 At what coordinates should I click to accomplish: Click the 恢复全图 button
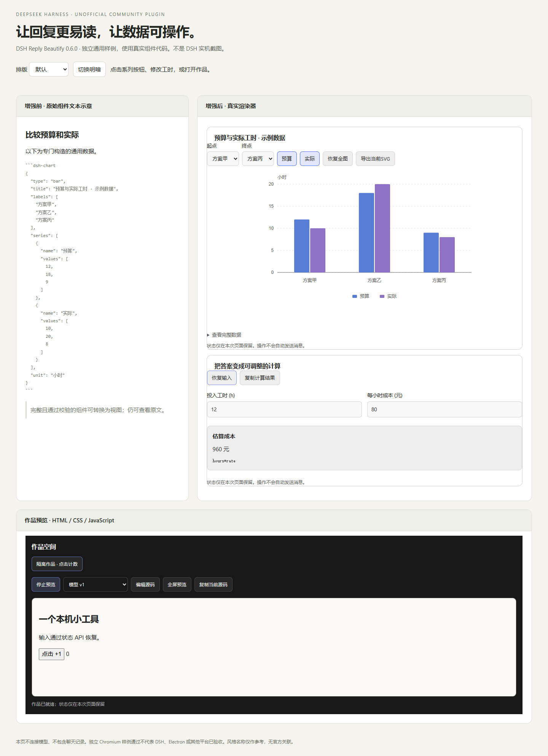pyautogui.click(x=338, y=159)
